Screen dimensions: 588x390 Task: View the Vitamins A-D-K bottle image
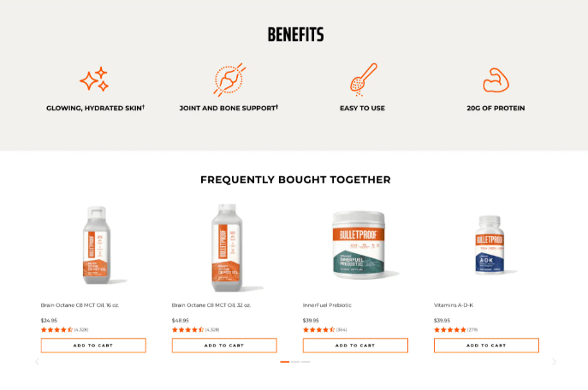tap(490, 245)
